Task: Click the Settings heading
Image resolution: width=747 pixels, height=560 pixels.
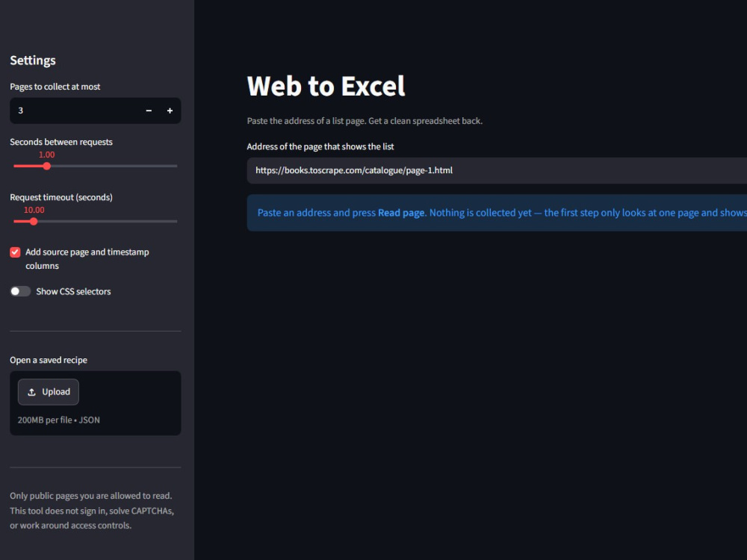Action: tap(33, 60)
